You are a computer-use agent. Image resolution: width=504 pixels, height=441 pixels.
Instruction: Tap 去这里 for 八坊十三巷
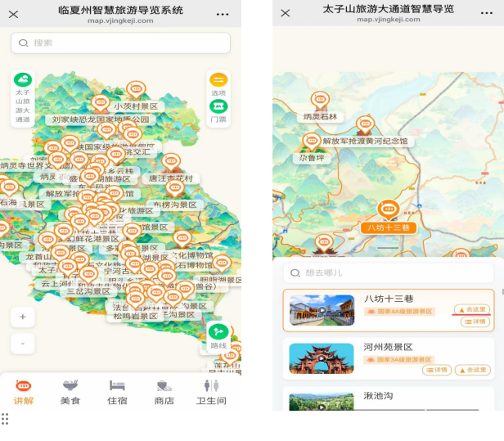pos(472,309)
